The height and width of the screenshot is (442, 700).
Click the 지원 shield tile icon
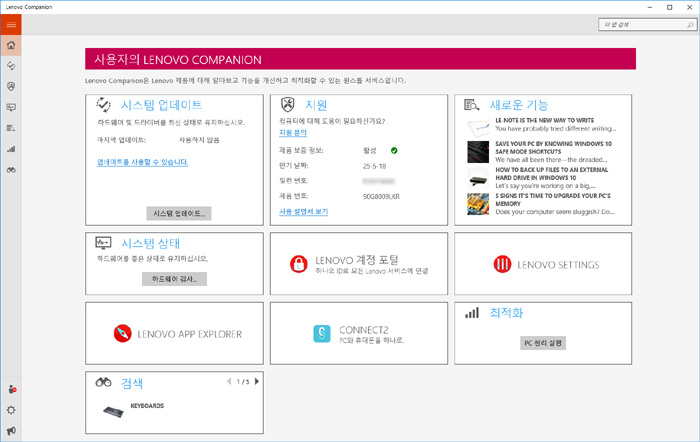pos(288,105)
